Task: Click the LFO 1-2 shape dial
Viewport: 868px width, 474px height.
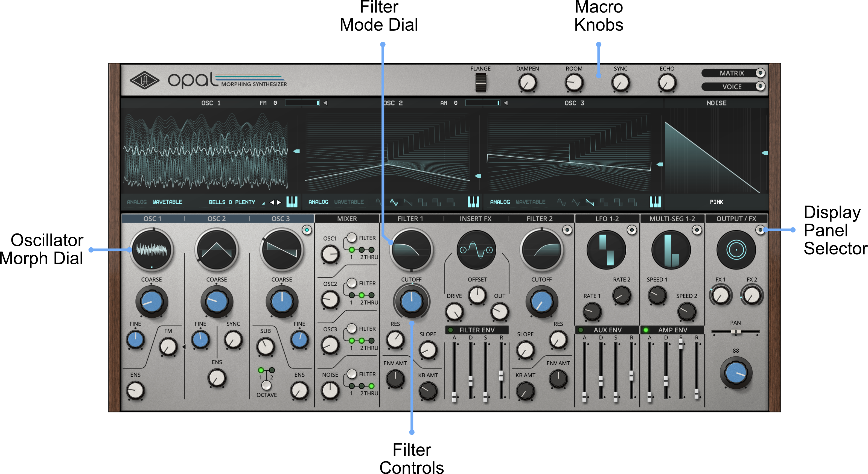Action: 606,250
